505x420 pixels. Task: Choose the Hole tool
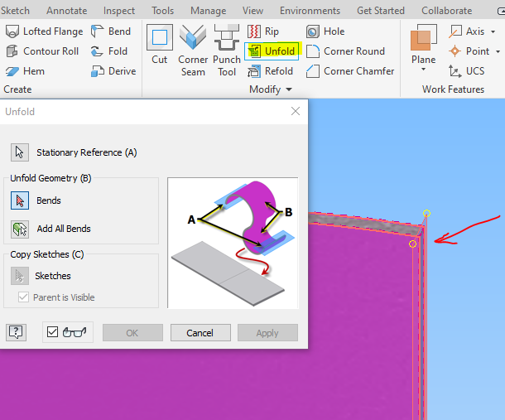pos(325,31)
